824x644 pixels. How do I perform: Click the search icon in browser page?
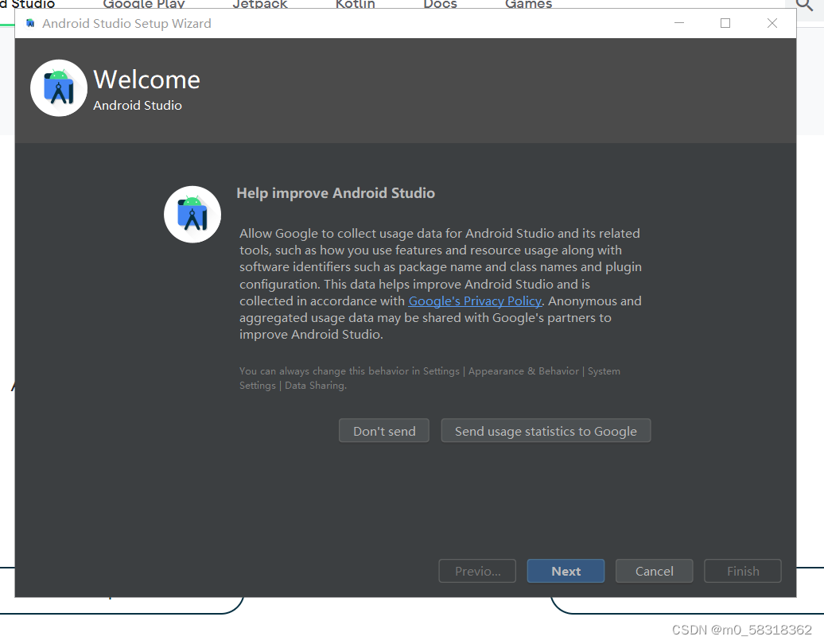click(805, 6)
